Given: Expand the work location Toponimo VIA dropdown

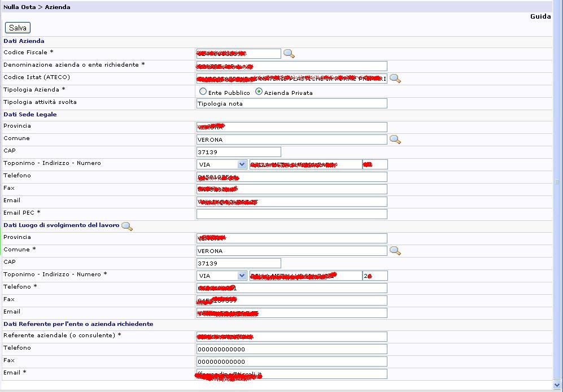Looking at the screenshot, I should [242, 276].
